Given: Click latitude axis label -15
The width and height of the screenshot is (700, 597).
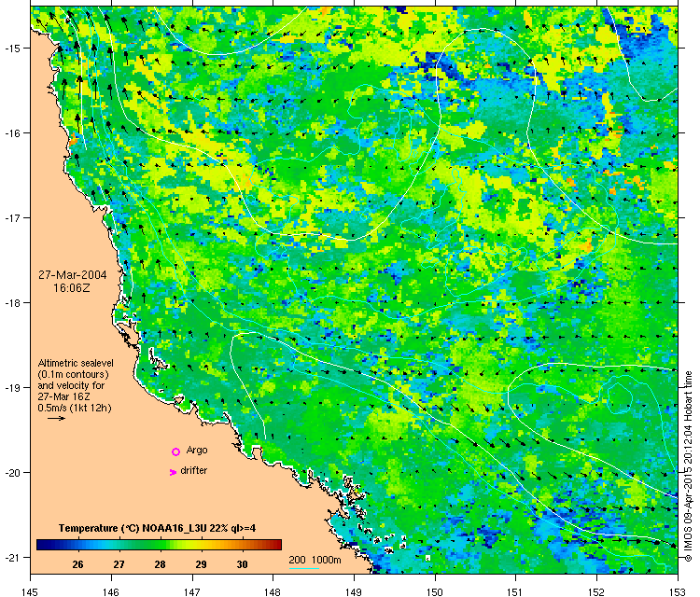Looking at the screenshot, I should coord(11,49).
